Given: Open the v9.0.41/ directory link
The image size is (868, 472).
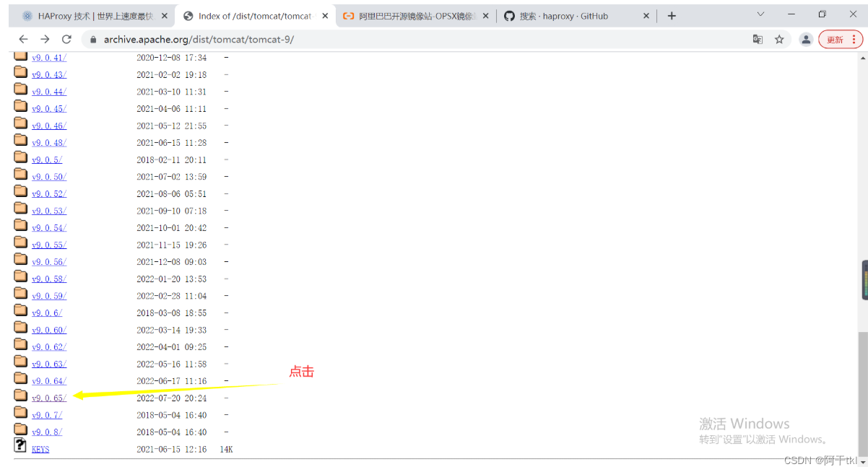Looking at the screenshot, I should (x=49, y=58).
